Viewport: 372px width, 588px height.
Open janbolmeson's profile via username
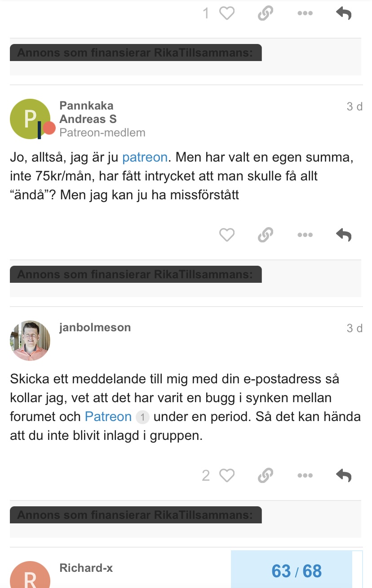(x=95, y=328)
